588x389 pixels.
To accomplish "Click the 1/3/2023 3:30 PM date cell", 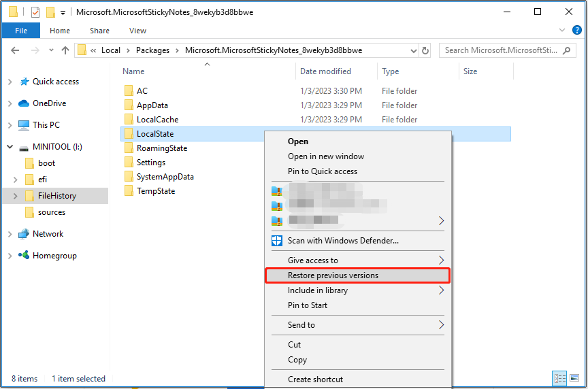I will coord(331,90).
